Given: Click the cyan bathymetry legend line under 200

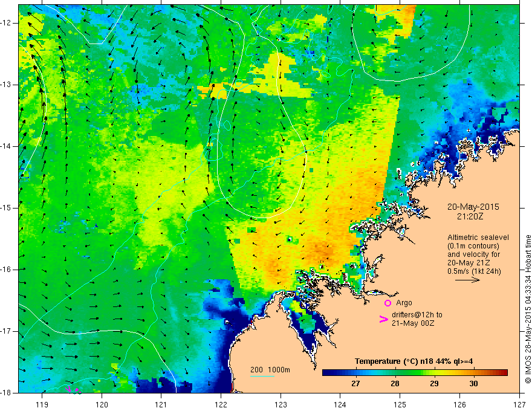Looking at the screenshot, I should [262, 376].
